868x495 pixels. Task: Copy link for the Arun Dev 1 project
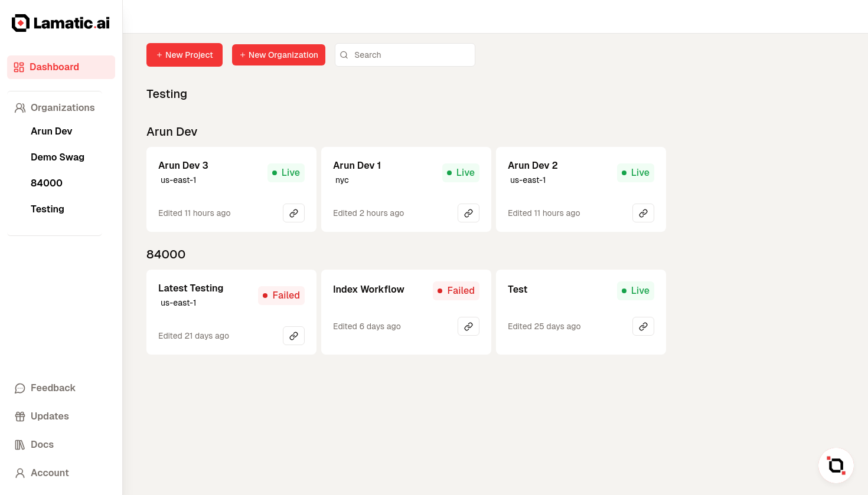[468, 213]
